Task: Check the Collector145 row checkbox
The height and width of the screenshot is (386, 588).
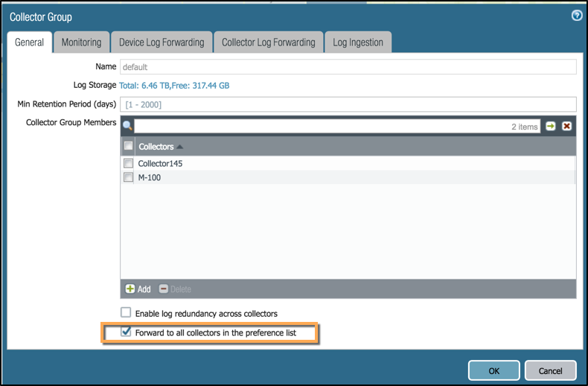Action: pos(128,163)
